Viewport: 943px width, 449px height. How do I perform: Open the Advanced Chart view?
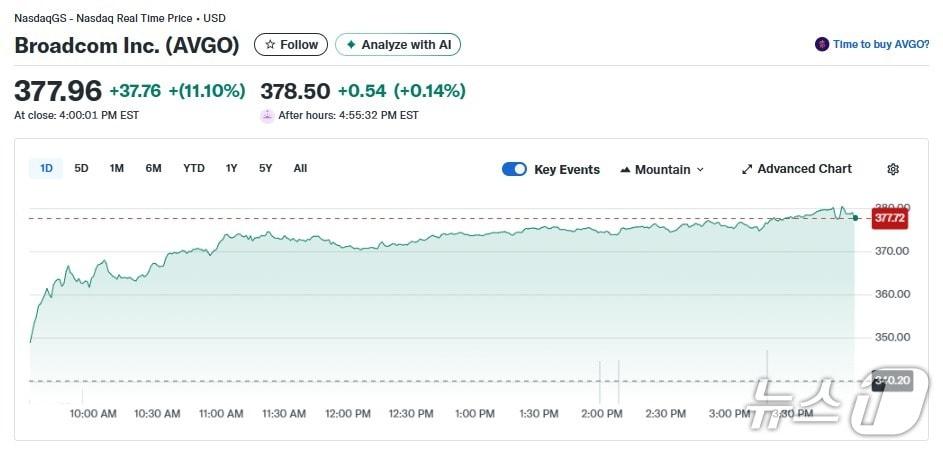(796, 169)
